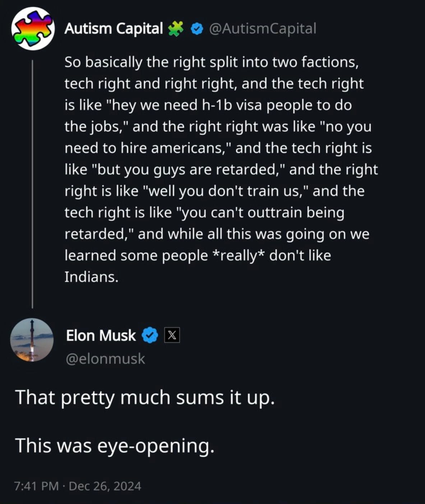Click the verified badge next to Autism Capital
The width and height of the screenshot is (425, 504).
[196, 29]
